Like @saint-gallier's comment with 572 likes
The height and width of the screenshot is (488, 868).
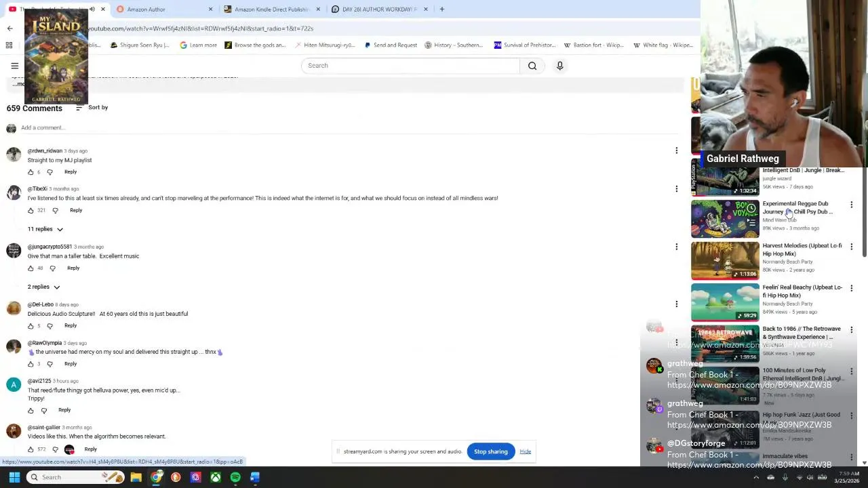point(31,449)
